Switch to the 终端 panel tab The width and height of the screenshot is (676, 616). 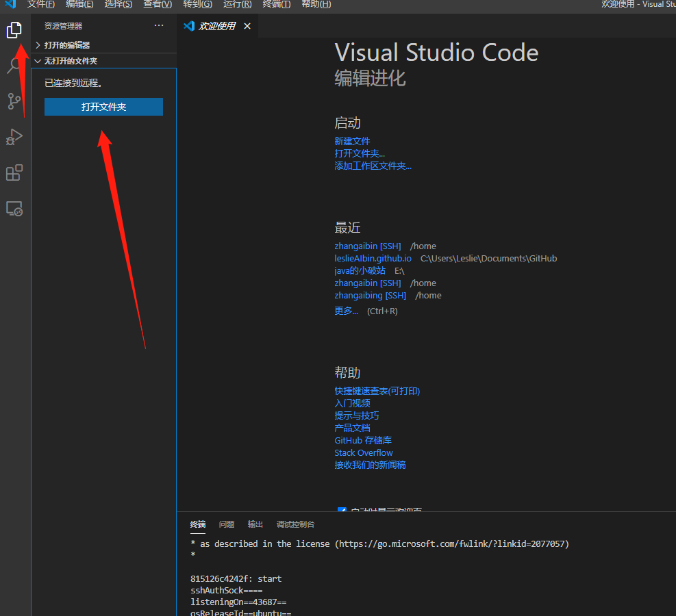(x=198, y=524)
